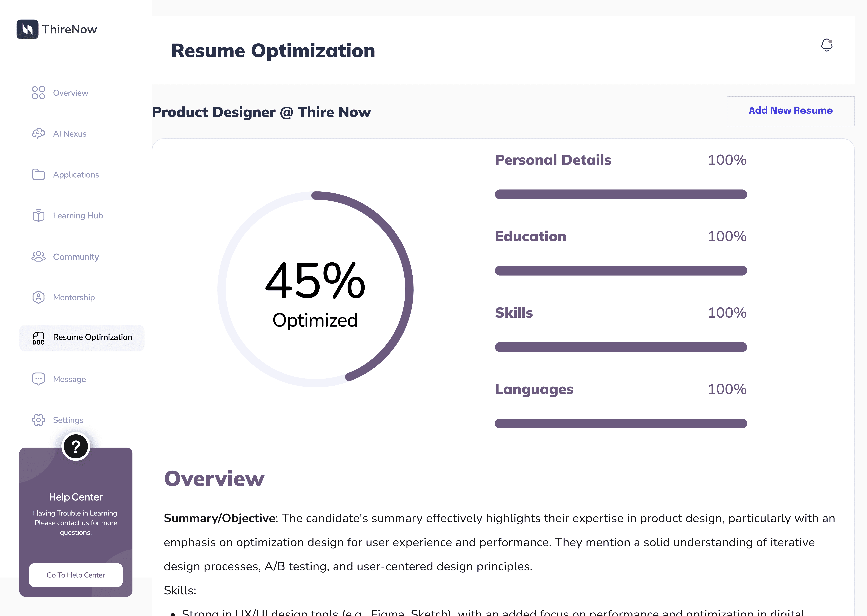Click the Learning Hub book icon
This screenshot has width=867, height=616.
(38, 216)
